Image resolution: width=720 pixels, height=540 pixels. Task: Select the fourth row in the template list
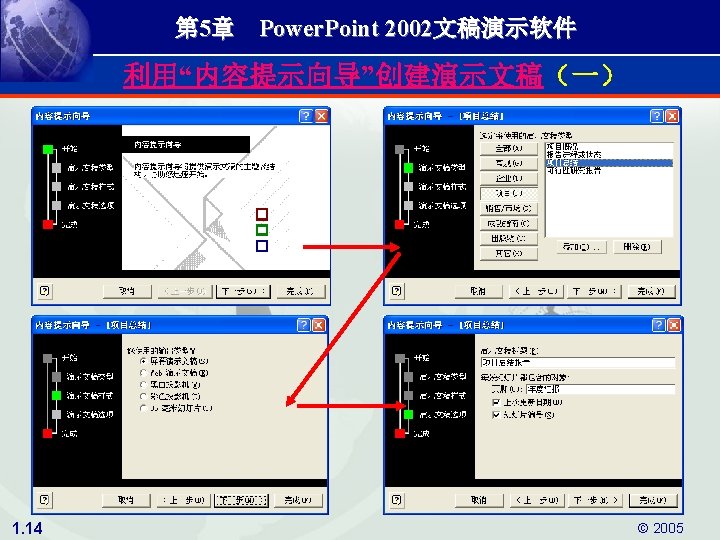pos(609,171)
